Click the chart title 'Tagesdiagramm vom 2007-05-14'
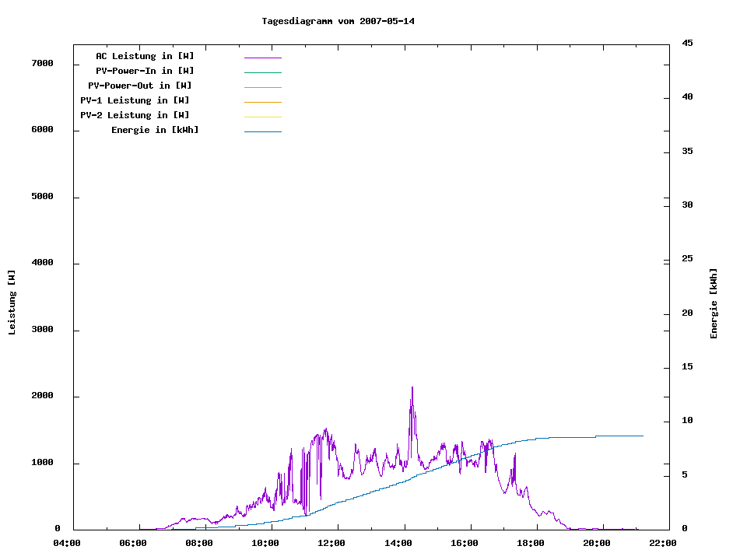 pos(338,21)
